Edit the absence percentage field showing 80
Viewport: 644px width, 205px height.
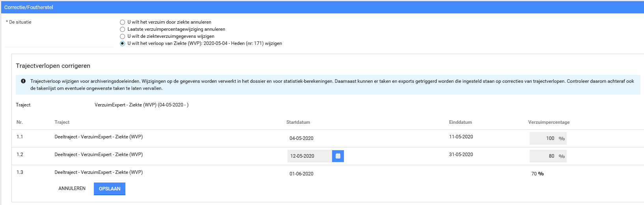point(543,156)
